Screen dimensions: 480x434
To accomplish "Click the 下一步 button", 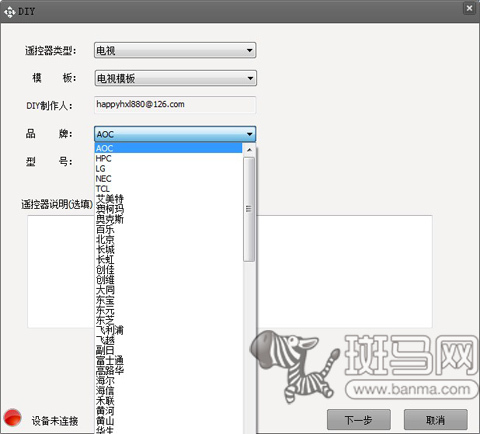I will [x=359, y=420].
